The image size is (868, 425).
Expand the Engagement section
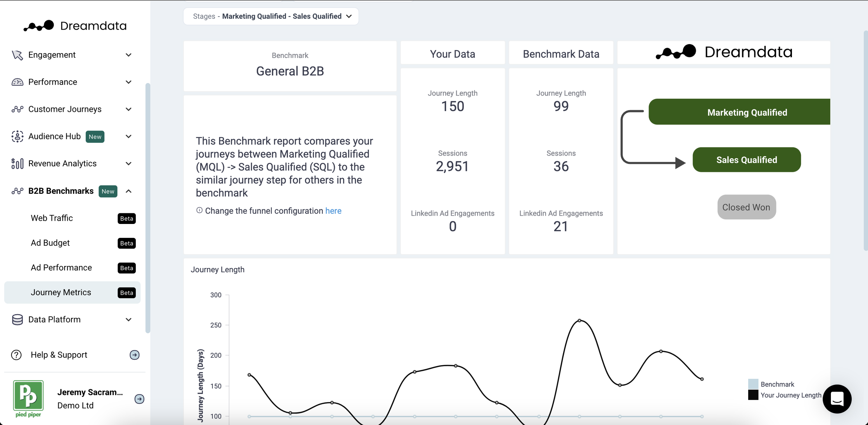click(128, 55)
